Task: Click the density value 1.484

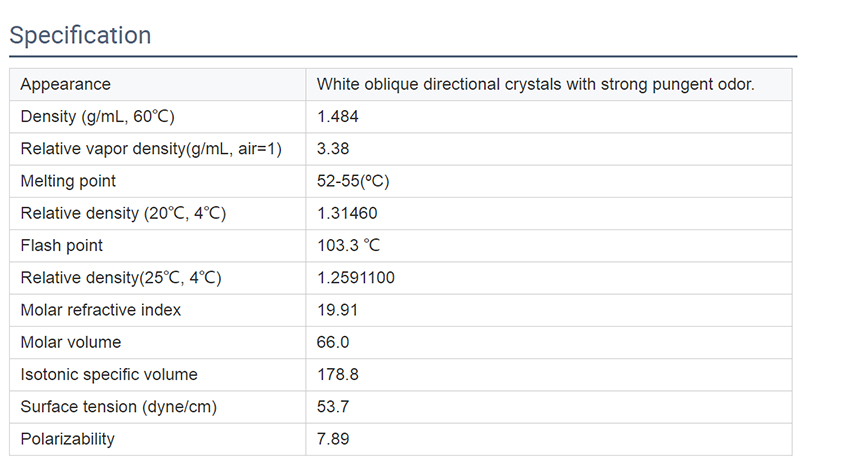Action: pyautogui.click(x=338, y=117)
